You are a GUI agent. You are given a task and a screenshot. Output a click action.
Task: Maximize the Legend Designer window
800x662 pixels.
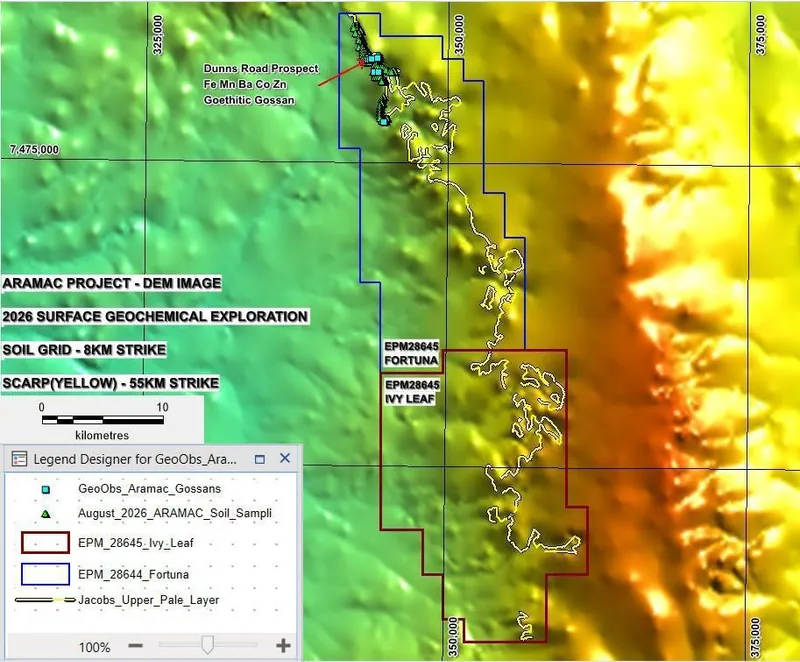click(260, 459)
